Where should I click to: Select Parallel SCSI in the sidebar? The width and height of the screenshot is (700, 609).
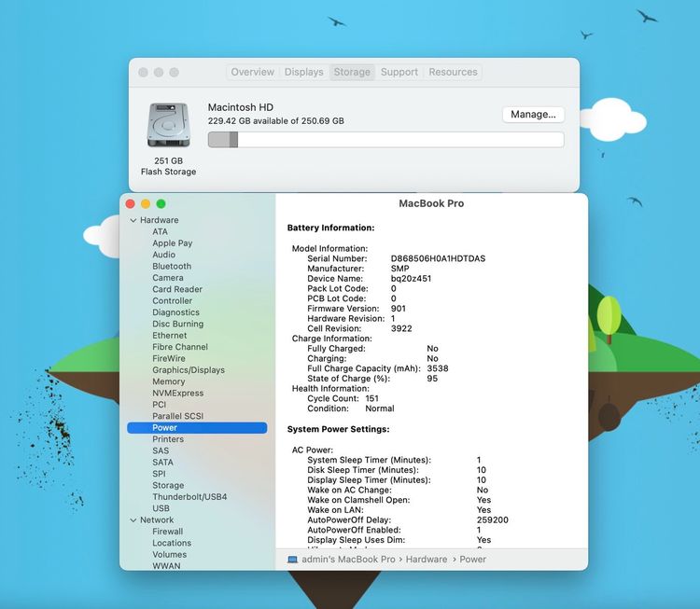[x=177, y=416]
